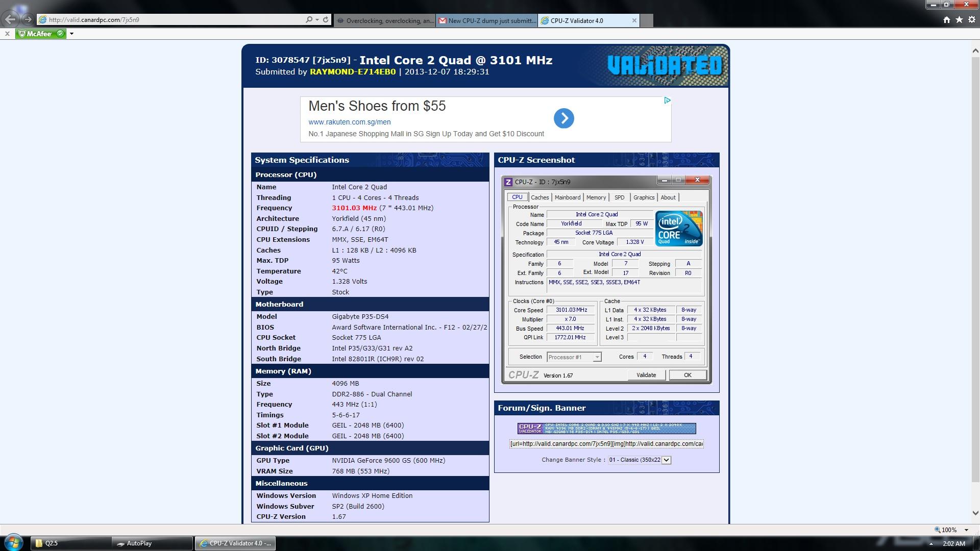Click the Gigabyte P35-DS4 model text
This screenshot has width=980, height=551.
pos(360,317)
